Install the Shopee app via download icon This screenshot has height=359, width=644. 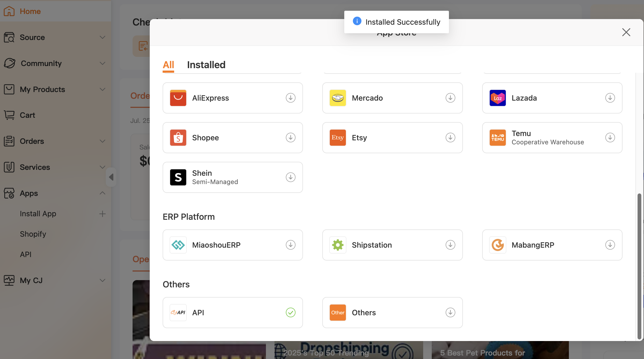pyautogui.click(x=291, y=138)
